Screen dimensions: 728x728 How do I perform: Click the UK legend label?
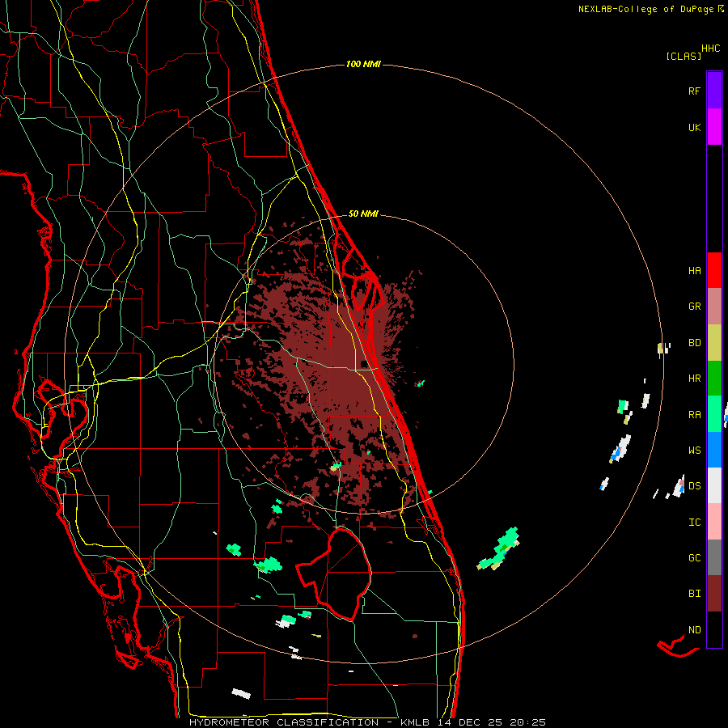point(694,128)
